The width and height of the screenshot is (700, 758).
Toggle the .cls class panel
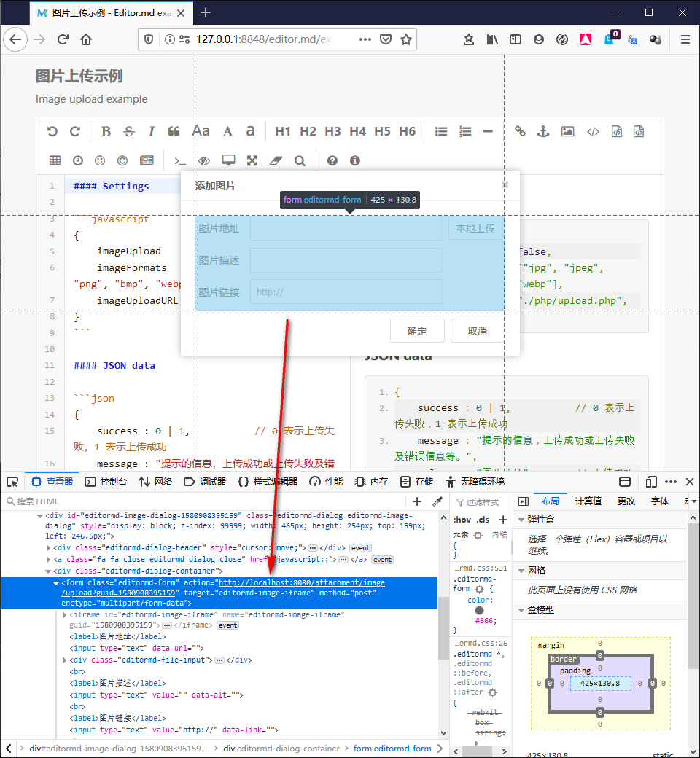pyautogui.click(x=482, y=519)
